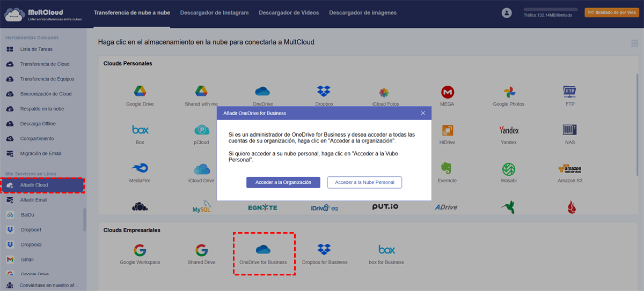Select the put.io icon
644x291 pixels.
[386, 207]
